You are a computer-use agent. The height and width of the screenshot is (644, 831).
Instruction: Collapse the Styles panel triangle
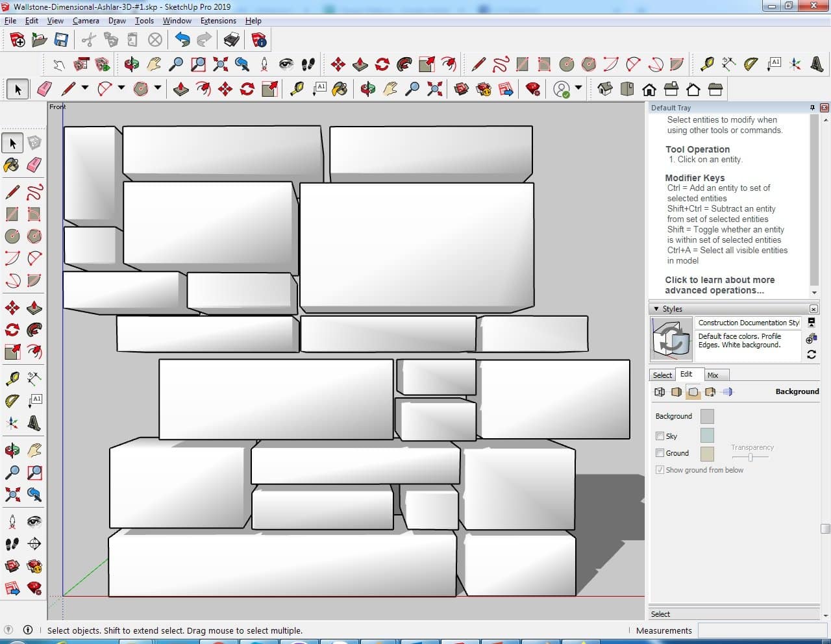coord(656,309)
